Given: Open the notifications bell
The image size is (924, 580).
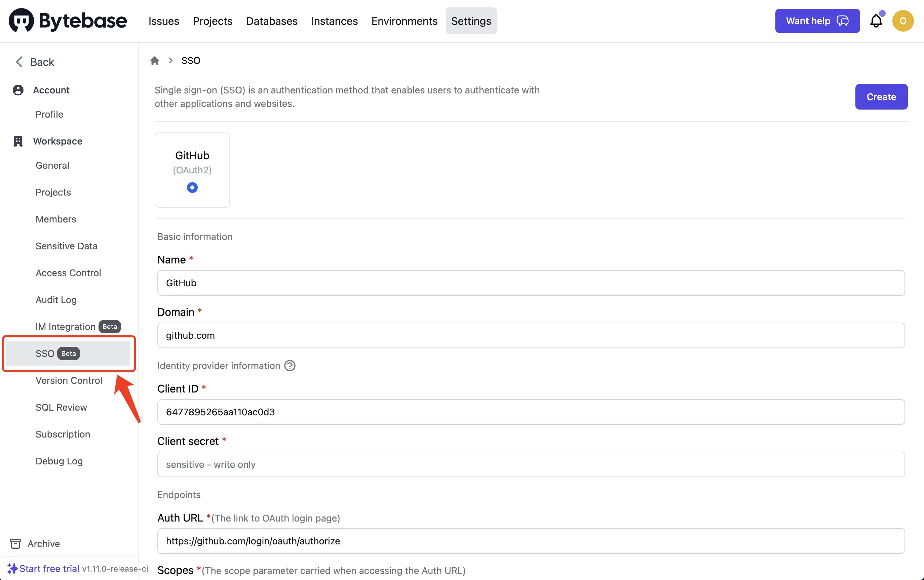Looking at the screenshot, I should click(876, 21).
